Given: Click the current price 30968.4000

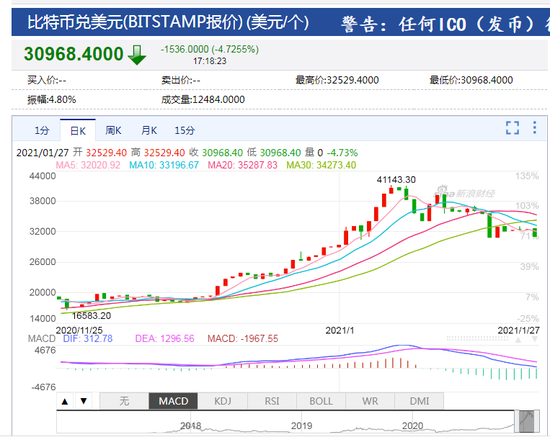Looking at the screenshot, I should coord(74,54).
